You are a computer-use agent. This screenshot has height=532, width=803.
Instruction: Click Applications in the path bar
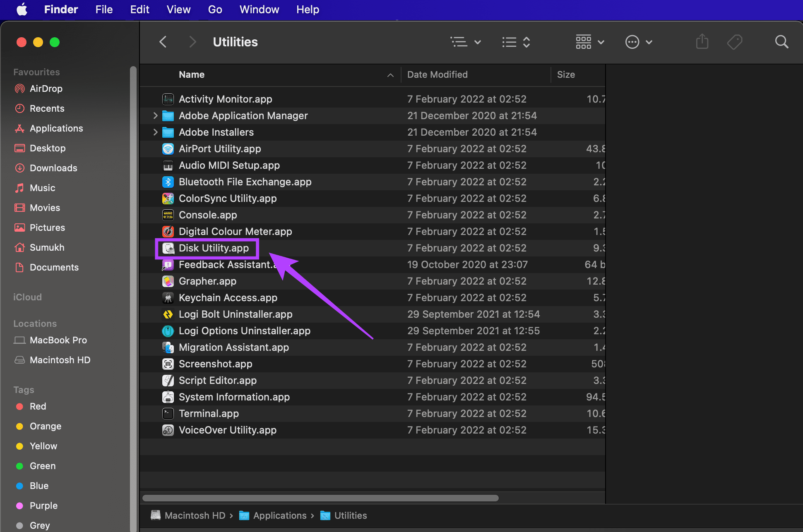273,515
